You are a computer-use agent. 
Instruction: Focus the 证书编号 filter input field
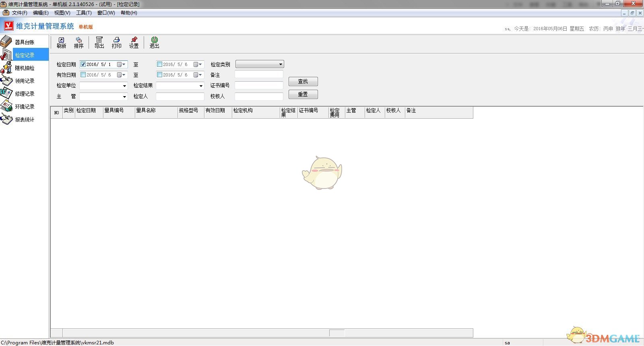(x=259, y=85)
